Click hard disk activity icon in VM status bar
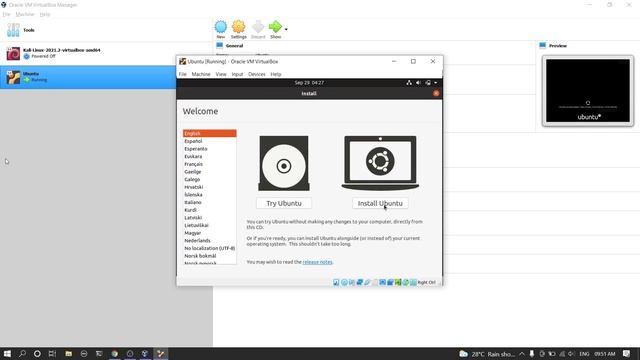Viewport: 640px width, 360px height. (336, 282)
